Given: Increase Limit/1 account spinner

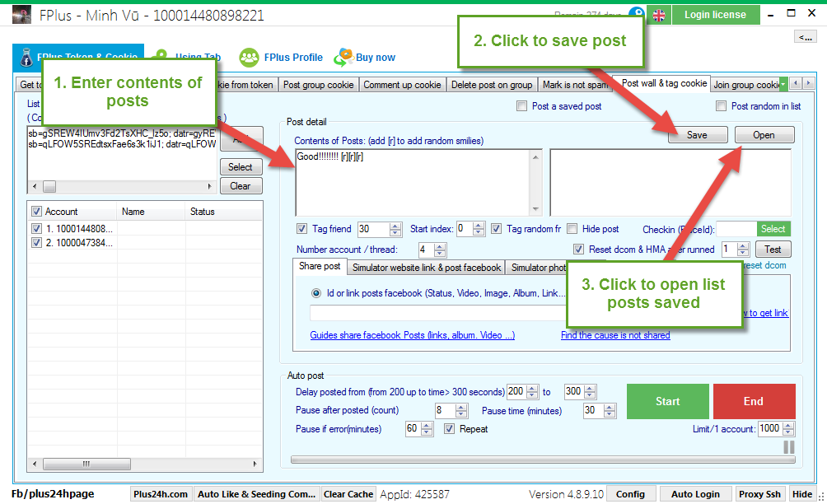Looking at the screenshot, I should tap(788, 426).
